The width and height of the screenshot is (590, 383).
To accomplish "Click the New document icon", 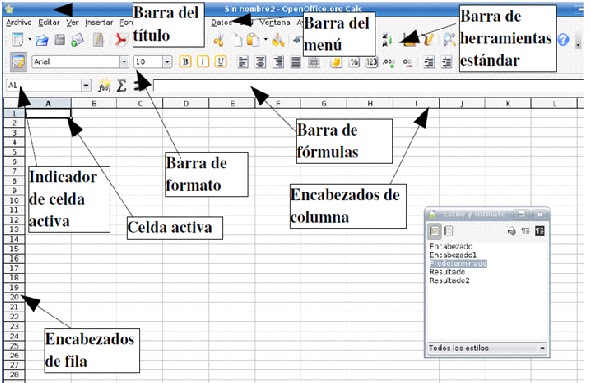I will coord(17,40).
